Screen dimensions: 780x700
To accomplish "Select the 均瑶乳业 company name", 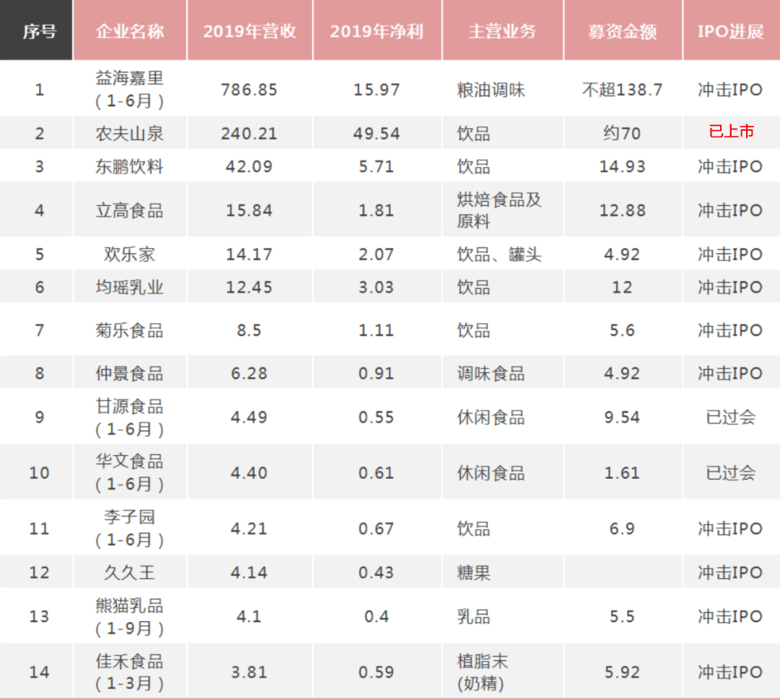I will (x=129, y=287).
